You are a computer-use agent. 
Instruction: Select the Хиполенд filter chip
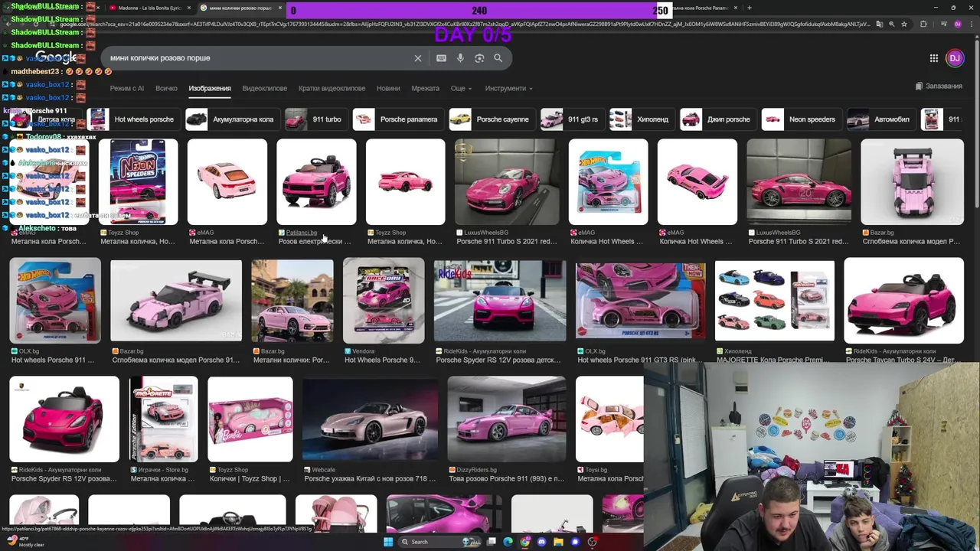[x=641, y=119]
